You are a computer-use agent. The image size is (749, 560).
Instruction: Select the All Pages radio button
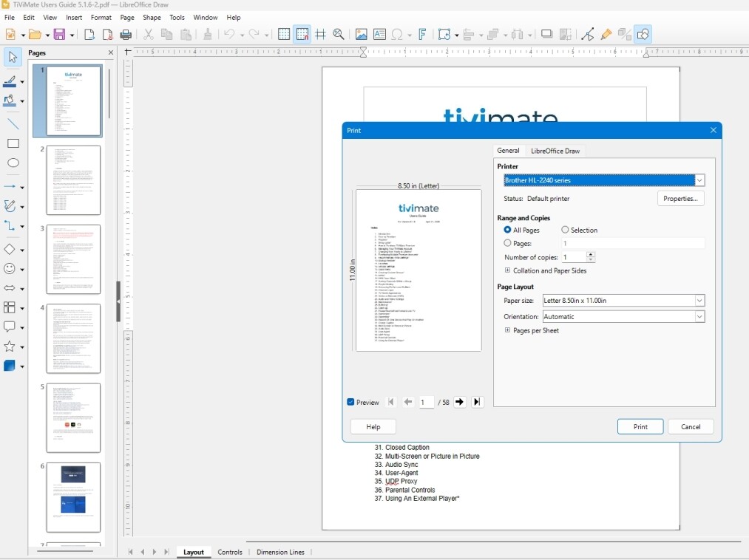coord(507,230)
